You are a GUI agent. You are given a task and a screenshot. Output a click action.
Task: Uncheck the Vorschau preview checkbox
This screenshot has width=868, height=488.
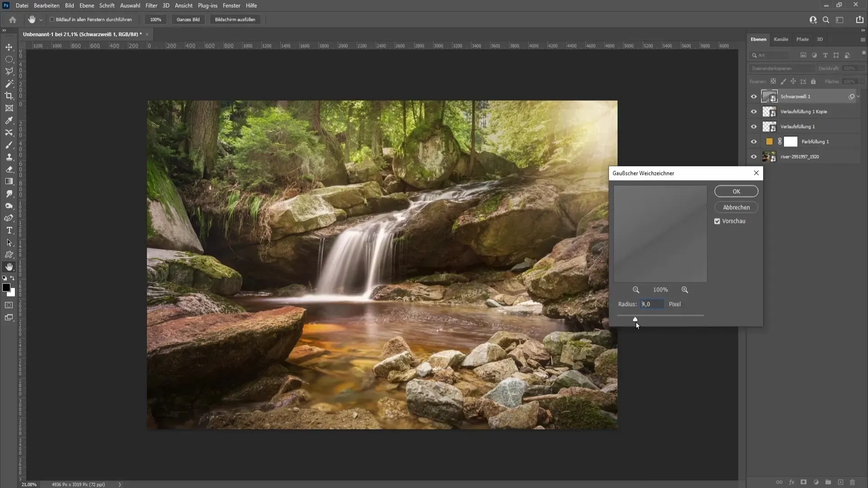[717, 221]
